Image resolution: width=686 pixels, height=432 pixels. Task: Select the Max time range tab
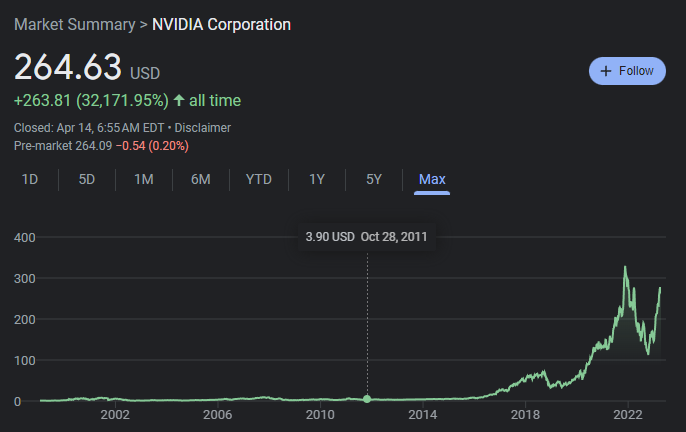tap(432, 179)
